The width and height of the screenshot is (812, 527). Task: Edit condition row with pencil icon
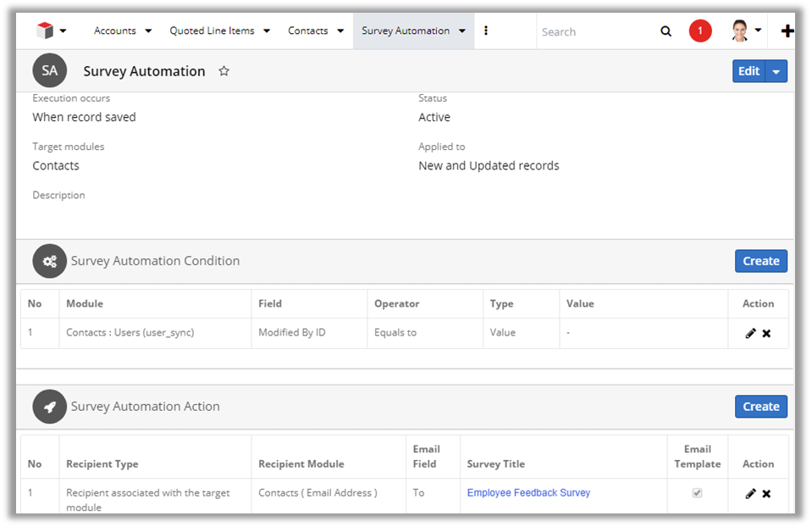pyautogui.click(x=750, y=333)
